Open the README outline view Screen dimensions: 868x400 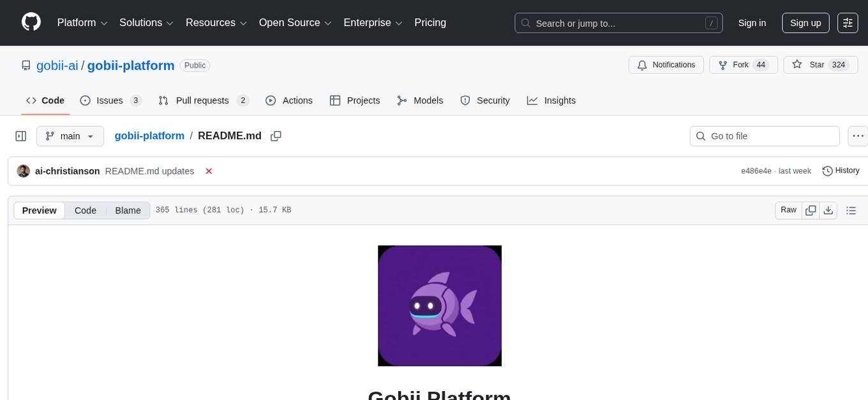[851, 210]
